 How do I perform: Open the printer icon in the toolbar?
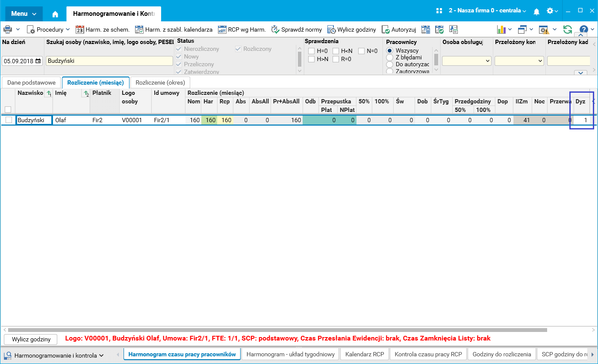coord(8,29)
